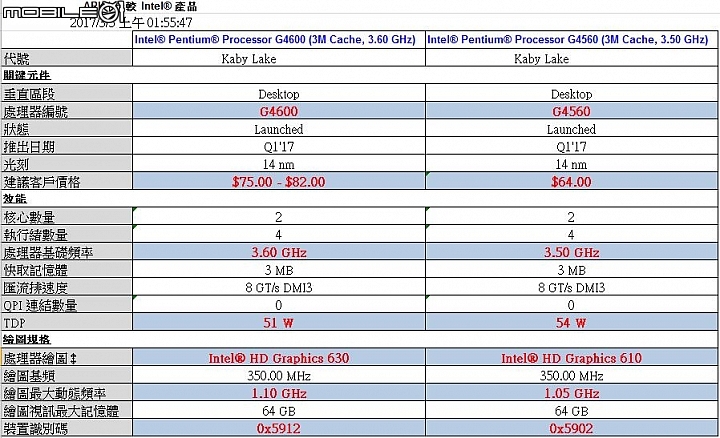The height and width of the screenshot is (438, 720).
Task: Click 3 MB cache cell under G4600
Action: pos(279,270)
